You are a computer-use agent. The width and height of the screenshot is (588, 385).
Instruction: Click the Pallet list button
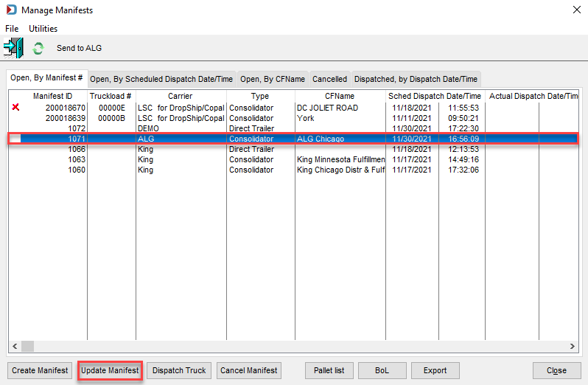329,370
